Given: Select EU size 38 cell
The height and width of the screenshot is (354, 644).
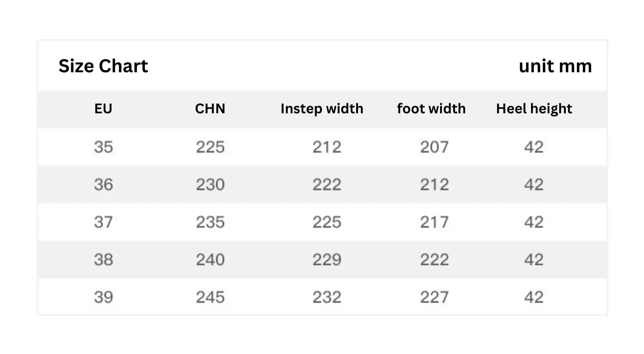Looking at the screenshot, I should (104, 260).
